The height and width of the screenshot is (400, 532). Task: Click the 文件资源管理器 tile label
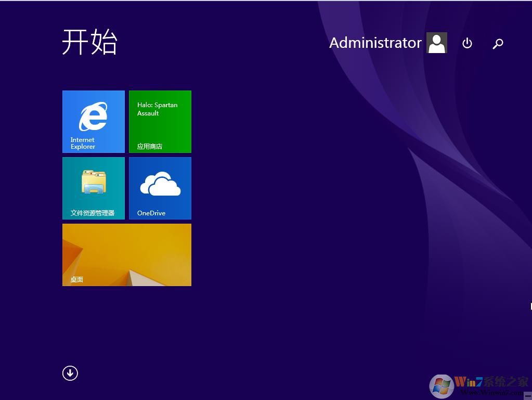click(x=93, y=213)
